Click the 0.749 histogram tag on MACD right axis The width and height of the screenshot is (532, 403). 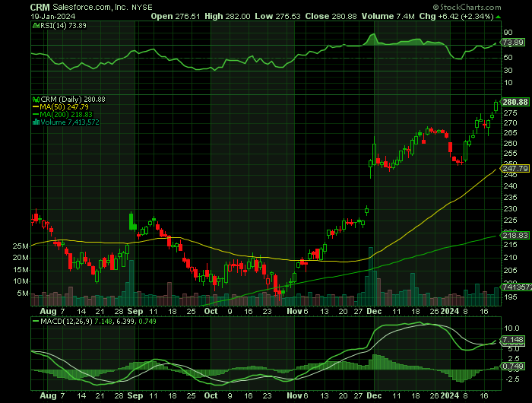(513, 367)
